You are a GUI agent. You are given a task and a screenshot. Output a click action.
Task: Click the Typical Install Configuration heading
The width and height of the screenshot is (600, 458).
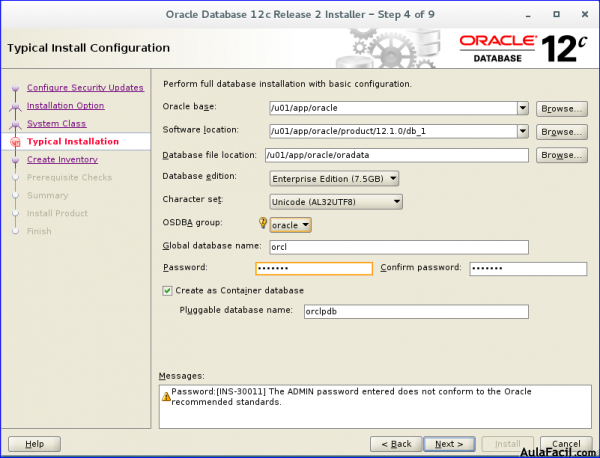point(88,48)
